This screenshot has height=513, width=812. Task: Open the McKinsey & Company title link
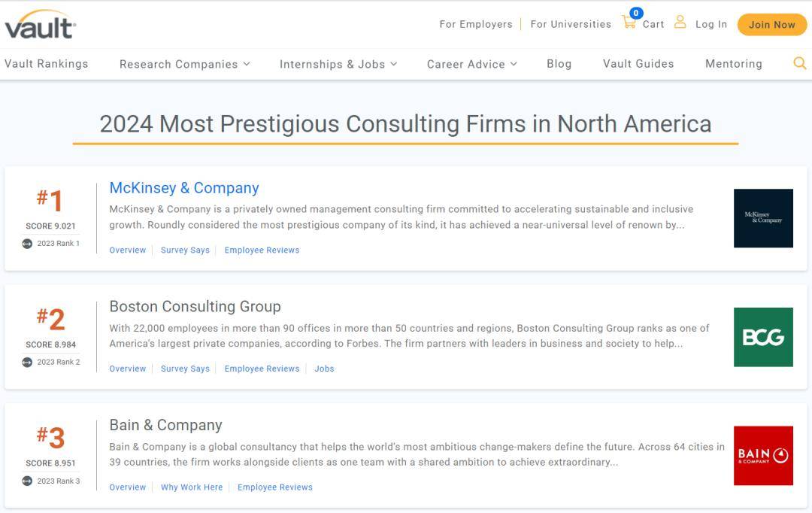tap(184, 188)
